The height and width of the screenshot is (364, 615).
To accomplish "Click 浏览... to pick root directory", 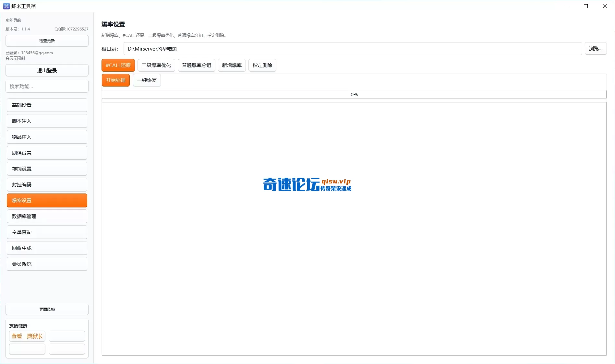I will 596,48.
